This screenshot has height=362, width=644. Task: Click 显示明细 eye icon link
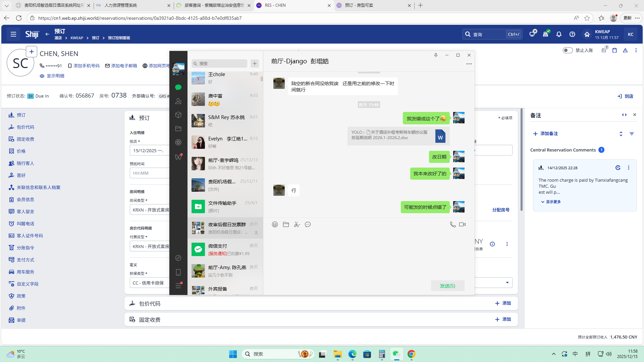[52, 76]
